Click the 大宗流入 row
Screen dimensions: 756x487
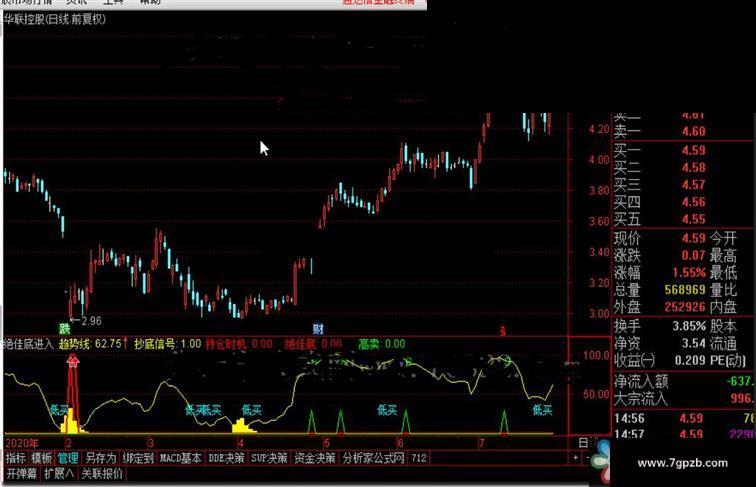(684, 399)
